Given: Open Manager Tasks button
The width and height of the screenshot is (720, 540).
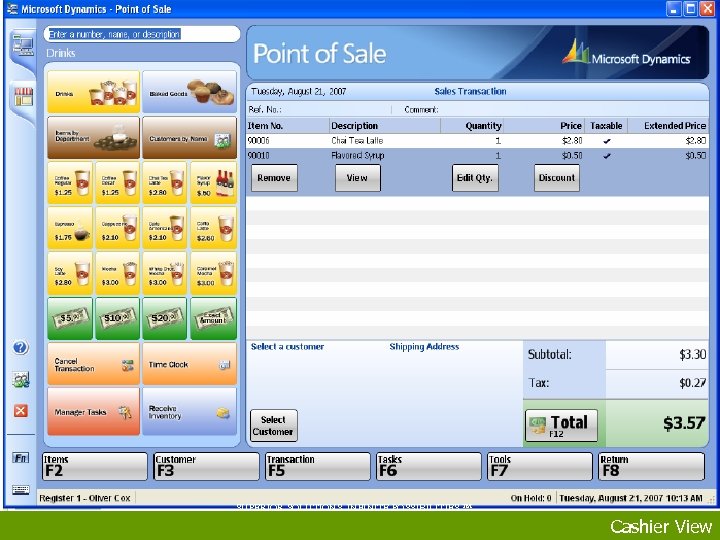Looking at the screenshot, I should (94, 411).
